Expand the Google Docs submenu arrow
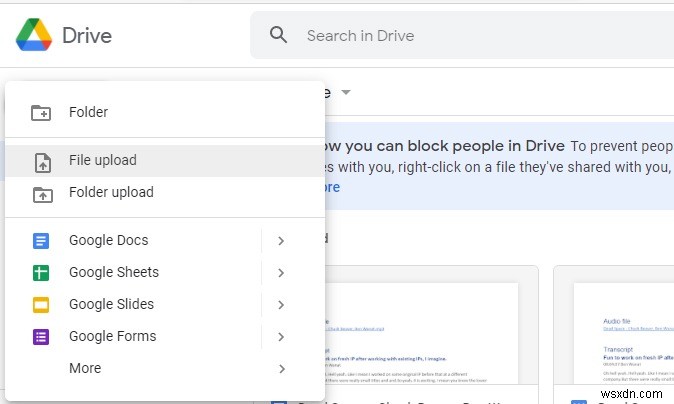Screen dimensions: 674x404 click(x=282, y=241)
